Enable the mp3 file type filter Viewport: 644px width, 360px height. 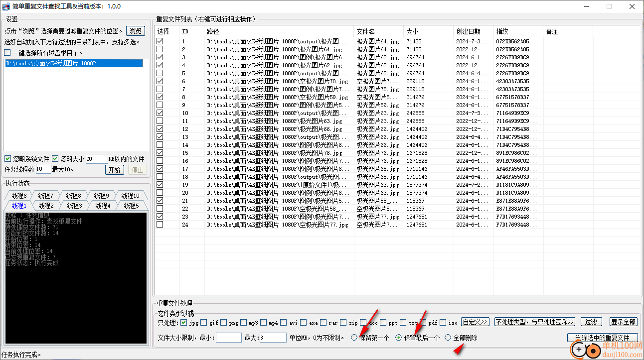click(244, 322)
